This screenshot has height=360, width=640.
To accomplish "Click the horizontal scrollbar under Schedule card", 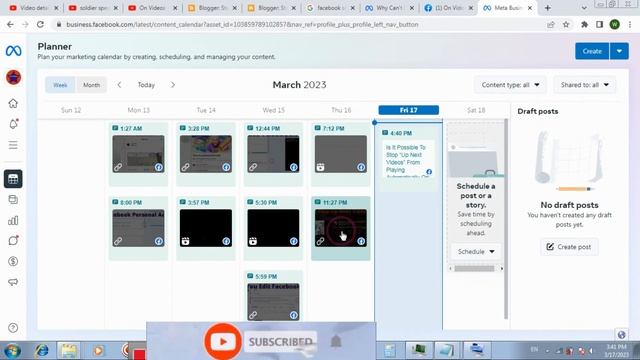I will [475, 269].
